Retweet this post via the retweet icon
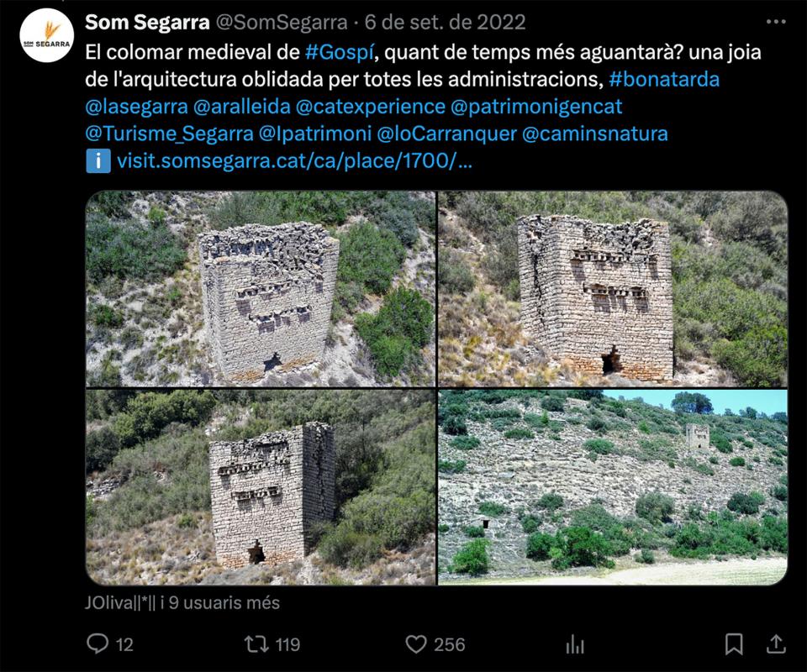The image size is (807, 672). click(x=256, y=643)
